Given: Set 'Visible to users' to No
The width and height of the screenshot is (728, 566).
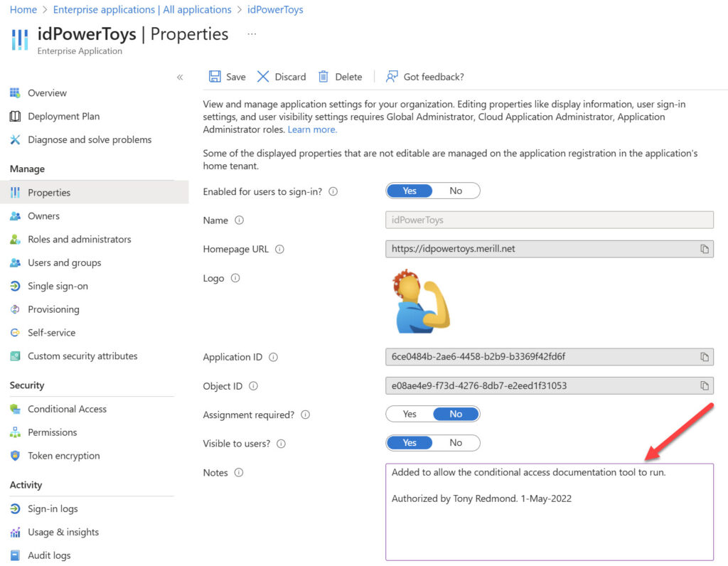Looking at the screenshot, I should click(456, 442).
